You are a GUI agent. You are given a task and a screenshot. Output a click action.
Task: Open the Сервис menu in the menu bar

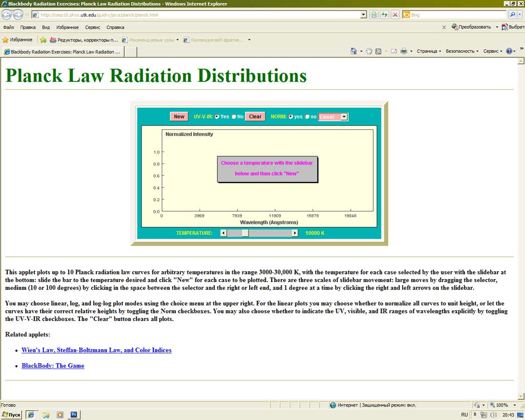tap(92, 27)
